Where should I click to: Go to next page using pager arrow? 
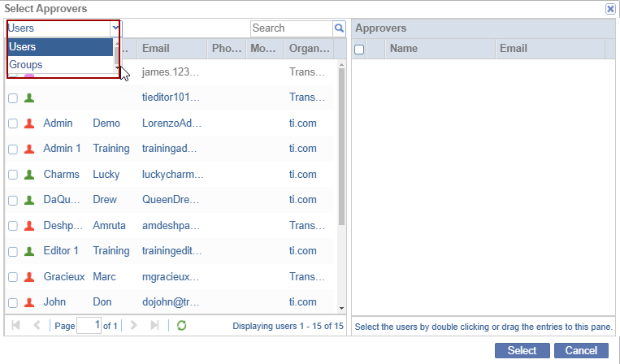coord(134,326)
